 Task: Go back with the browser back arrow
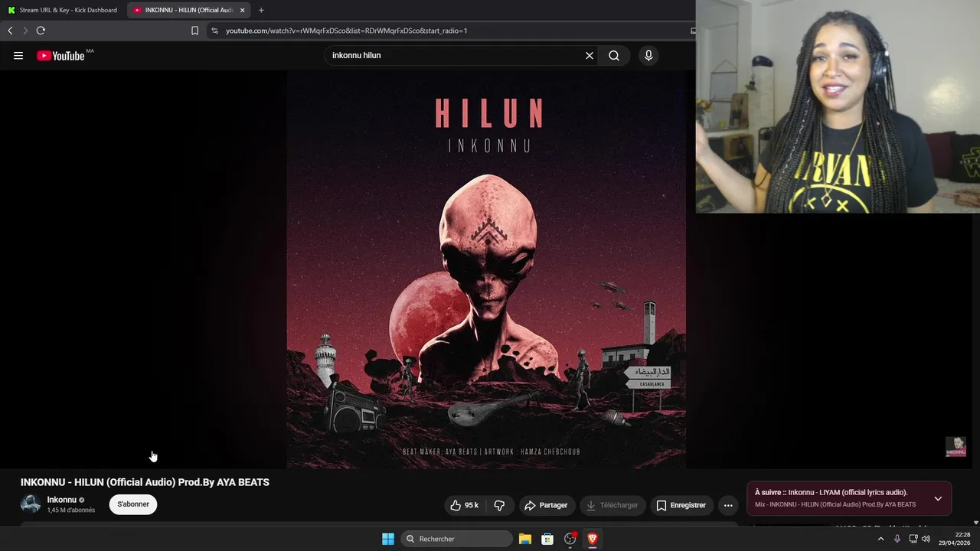pyautogui.click(x=10, y=31)
